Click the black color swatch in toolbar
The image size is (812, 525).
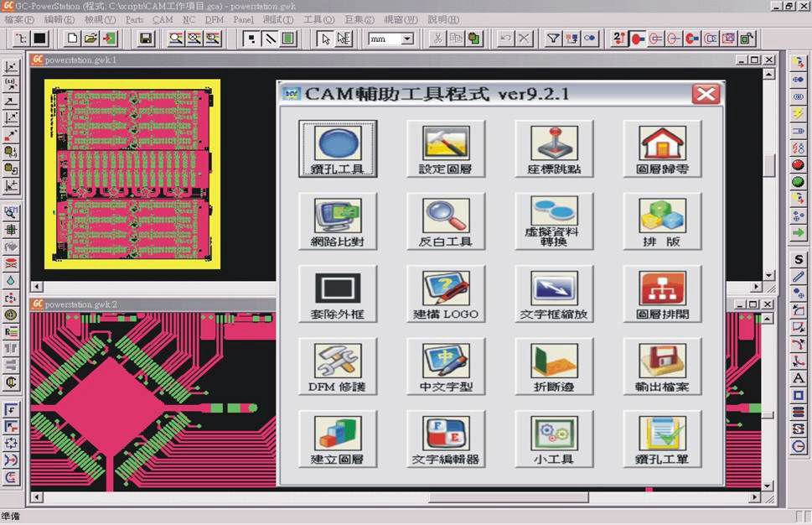[39, 39]
